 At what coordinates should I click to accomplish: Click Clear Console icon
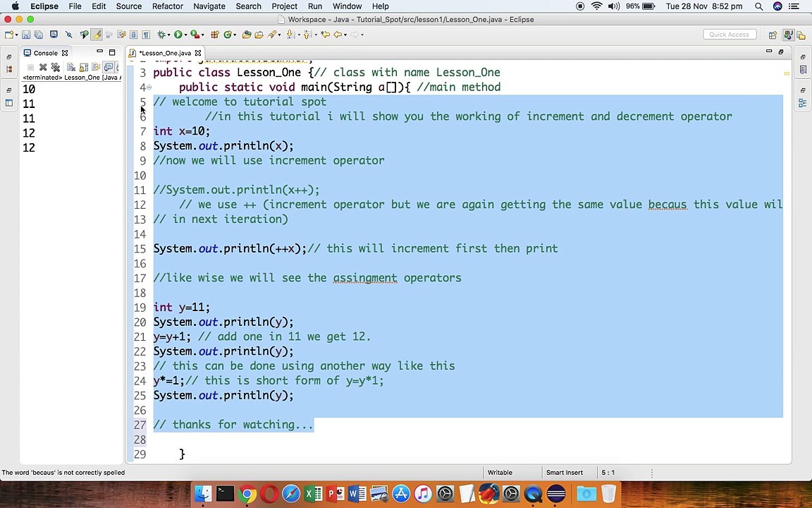click(71, 68)
